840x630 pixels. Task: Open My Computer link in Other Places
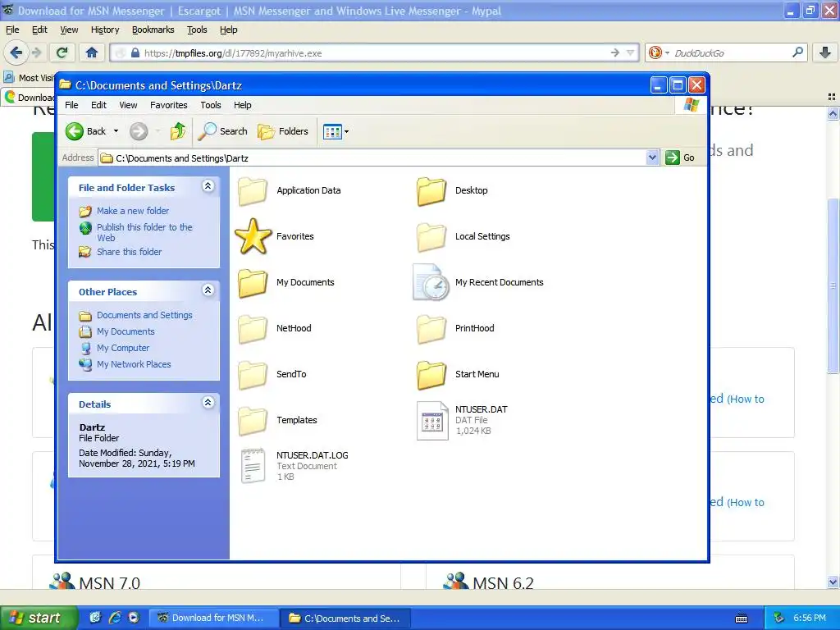coord(123,348)
